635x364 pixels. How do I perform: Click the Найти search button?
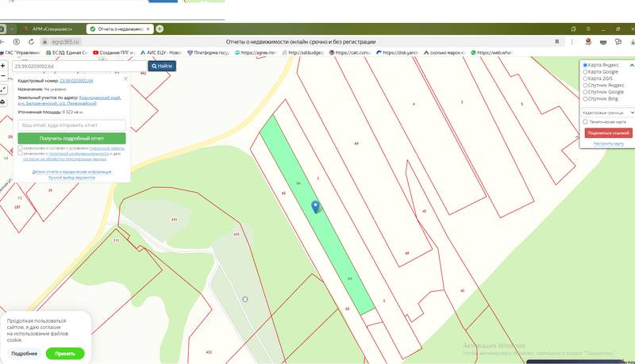(x=164, y=66)
